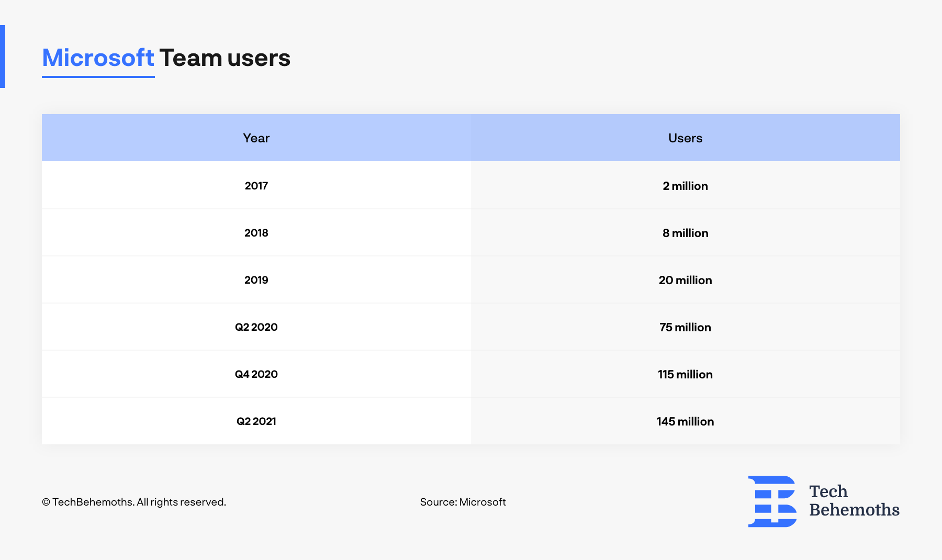Click the Tech Behemoths logo icon
The image size is (942, 560).
(772, 501)
